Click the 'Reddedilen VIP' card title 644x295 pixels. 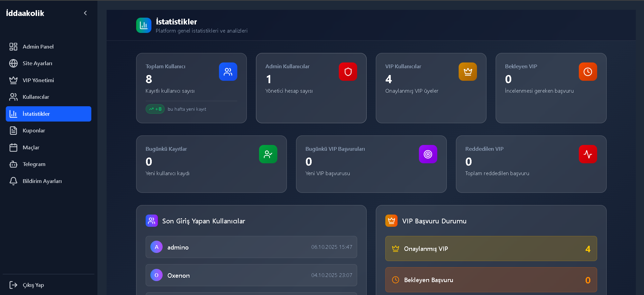[x=484, y=149]
